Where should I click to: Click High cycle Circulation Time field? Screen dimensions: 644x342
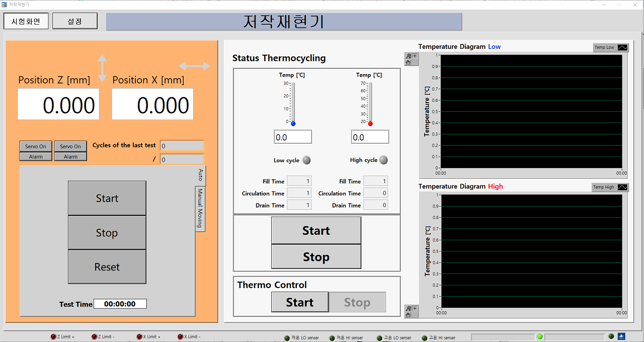click(375, 193)
